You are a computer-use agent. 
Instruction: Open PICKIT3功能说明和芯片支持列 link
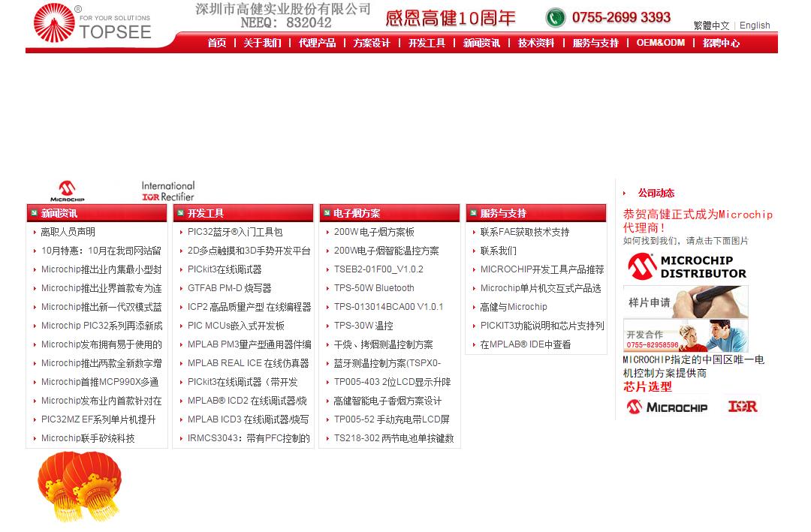[x=542, y=326]
